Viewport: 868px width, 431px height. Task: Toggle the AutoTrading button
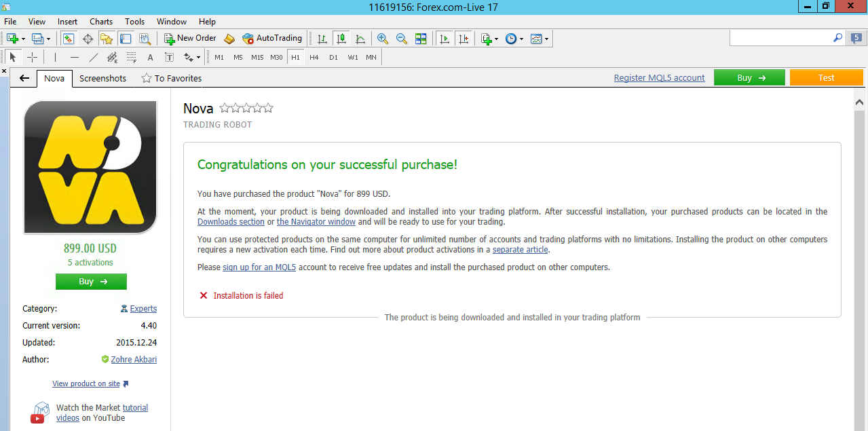pos(272,39)
